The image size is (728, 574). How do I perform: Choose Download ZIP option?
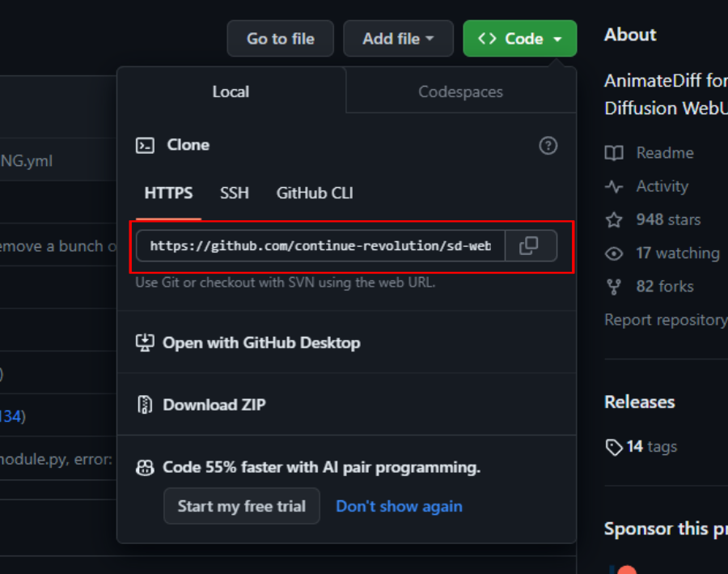(214, 405)
